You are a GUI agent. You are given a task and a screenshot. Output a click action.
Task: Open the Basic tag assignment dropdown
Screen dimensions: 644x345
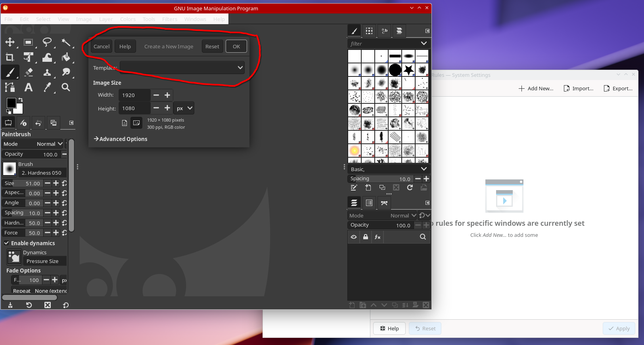point(424,169)
